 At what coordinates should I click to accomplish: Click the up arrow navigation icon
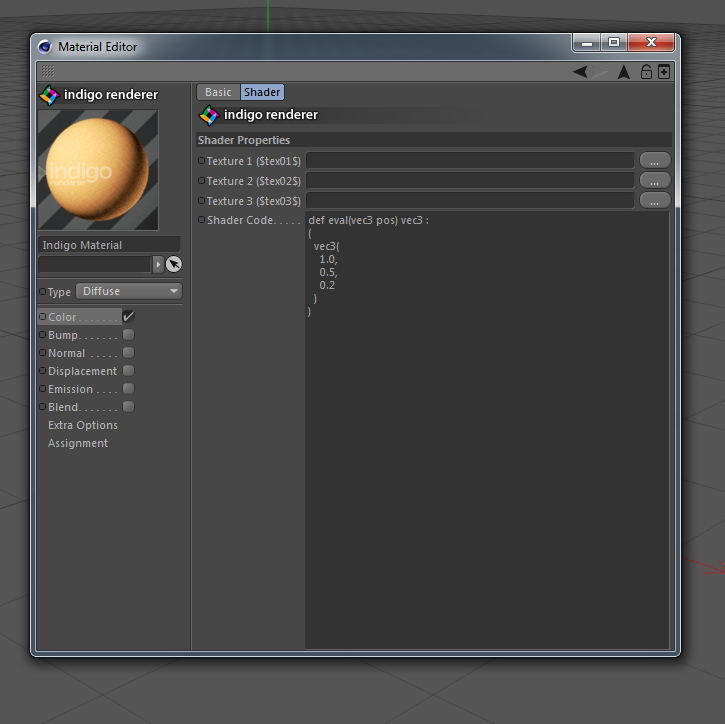point(624,72)
